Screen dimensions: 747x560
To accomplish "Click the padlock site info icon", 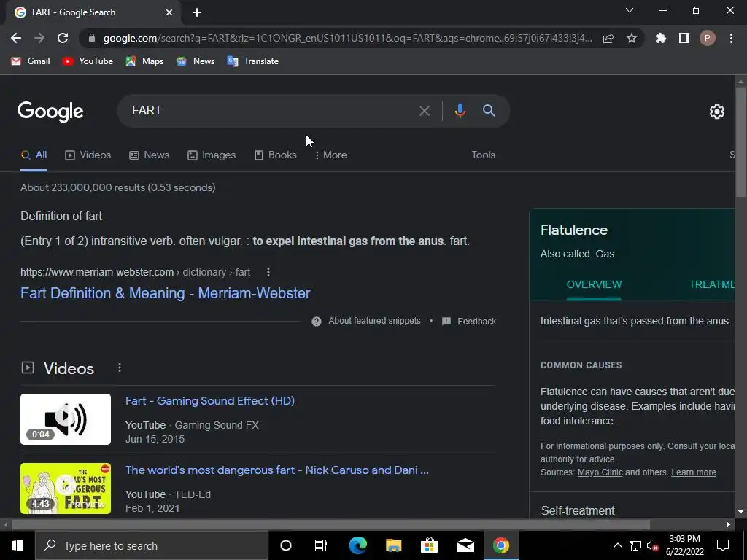I will coord(92,38).
